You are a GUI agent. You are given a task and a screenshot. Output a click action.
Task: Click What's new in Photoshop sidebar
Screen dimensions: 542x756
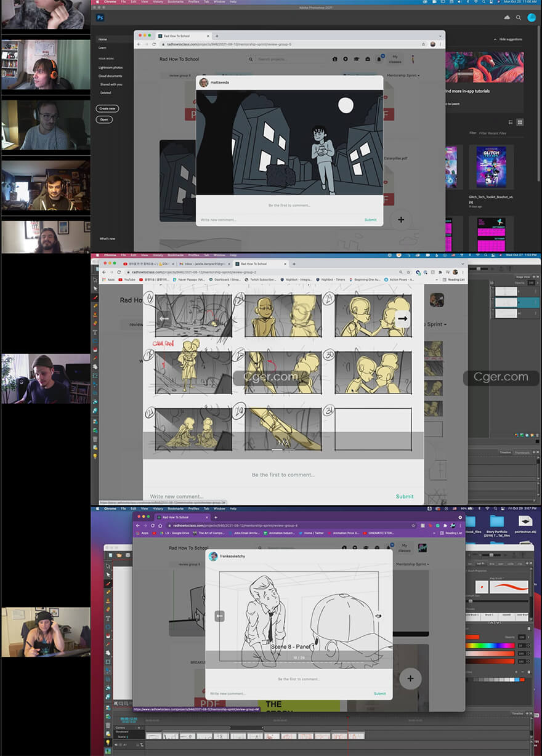point(107,239)
